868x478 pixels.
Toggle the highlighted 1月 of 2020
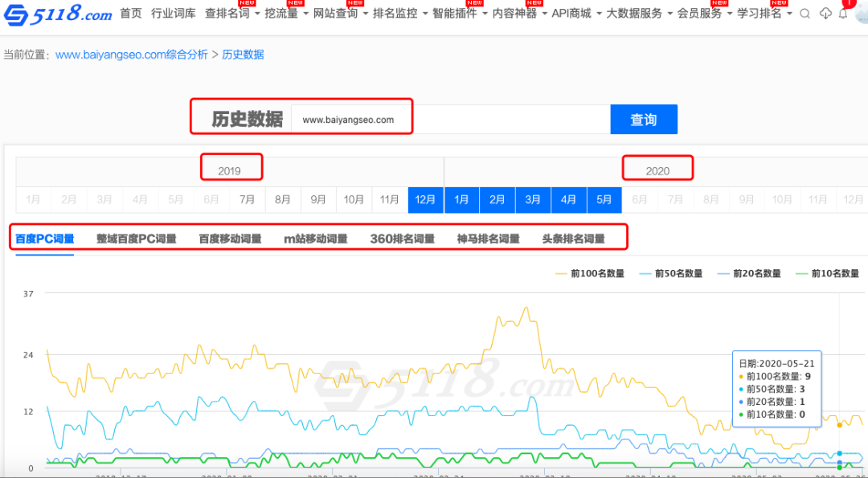tap(461, 200)
